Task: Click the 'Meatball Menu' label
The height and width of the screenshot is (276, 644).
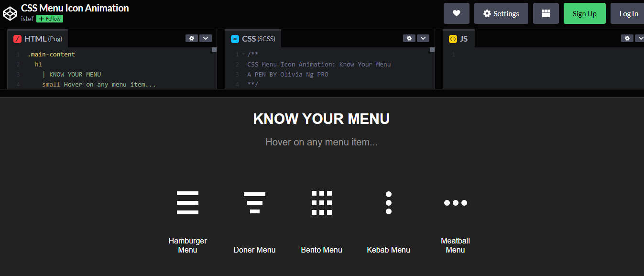Action: coord(456,245)
